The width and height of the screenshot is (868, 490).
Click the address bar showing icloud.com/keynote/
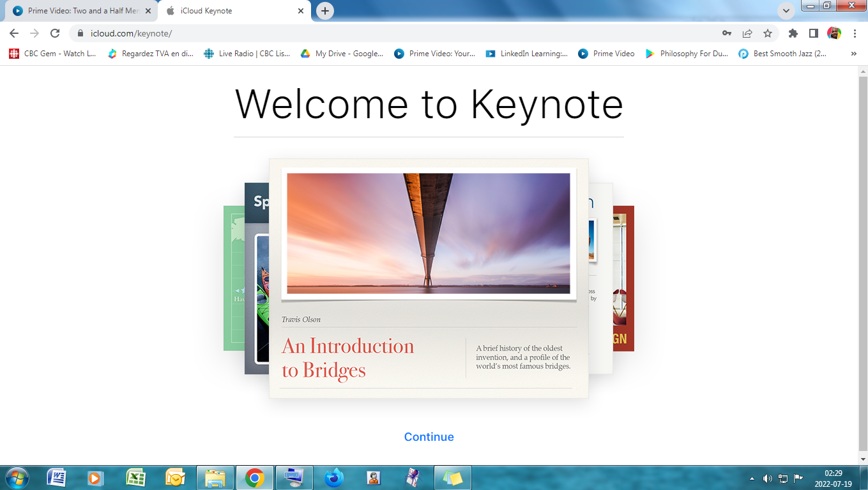[383, 33]
